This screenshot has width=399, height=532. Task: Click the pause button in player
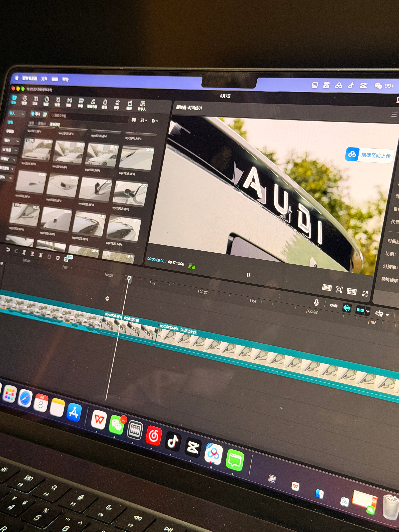tap(248, 275)
